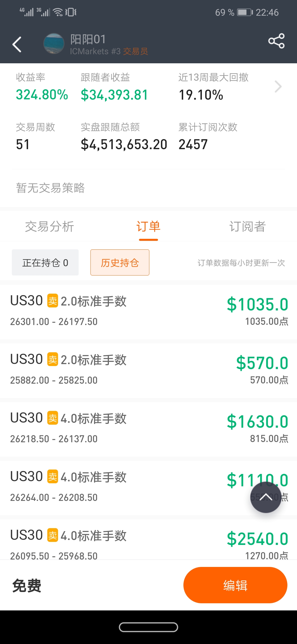Show 正在持仓 0 open positions
The width and height of the screenshot is (297, 644).
(x=45, y=263)
